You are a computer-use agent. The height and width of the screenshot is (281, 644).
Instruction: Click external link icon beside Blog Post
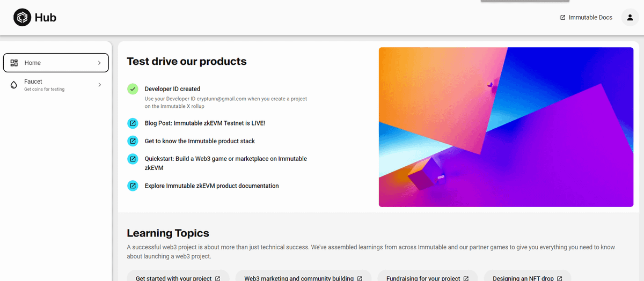(x=133, y=123)
